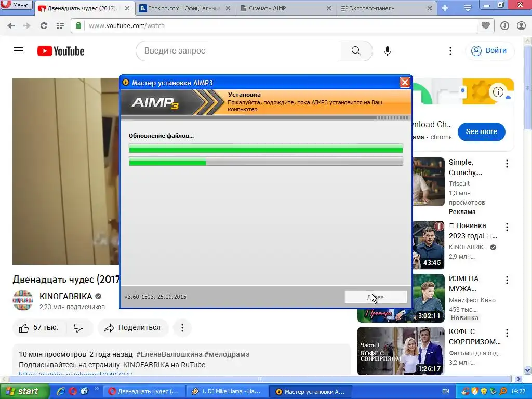The height and width of the screenshot is (399, 532).
Task: Open the ИЗМЕНА МУЖА video title
Action: [x=463, y=284]
